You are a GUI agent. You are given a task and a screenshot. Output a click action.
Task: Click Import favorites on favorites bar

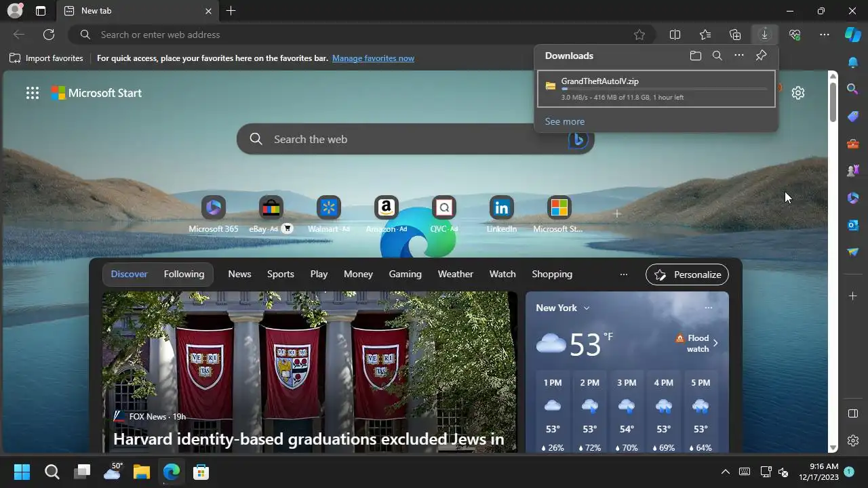46,58
